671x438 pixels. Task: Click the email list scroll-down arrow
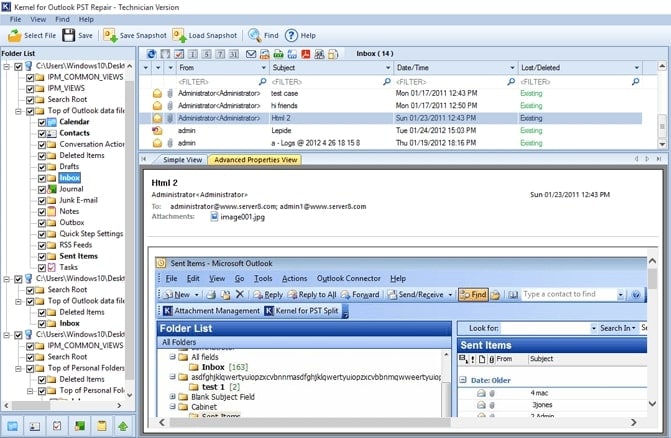coord(662,144)
